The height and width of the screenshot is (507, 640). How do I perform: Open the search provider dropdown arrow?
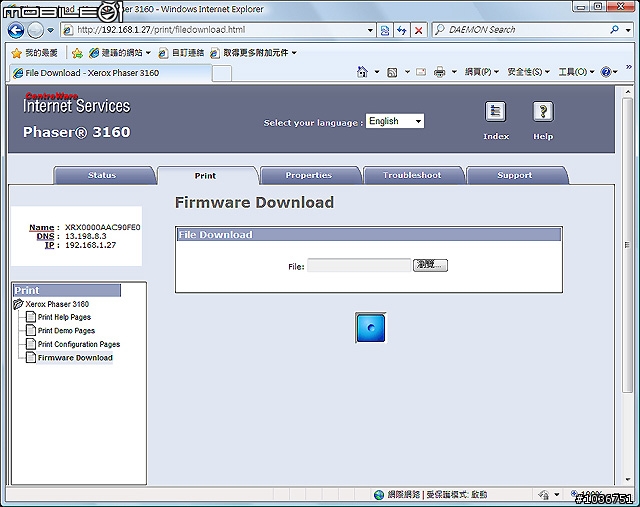[x=628, y=30]
